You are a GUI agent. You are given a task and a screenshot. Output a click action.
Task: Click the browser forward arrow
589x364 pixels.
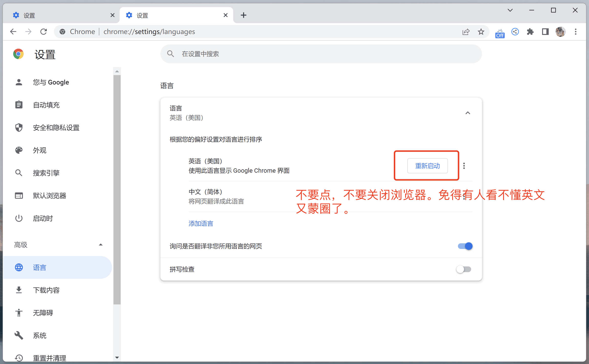(28, 32)
